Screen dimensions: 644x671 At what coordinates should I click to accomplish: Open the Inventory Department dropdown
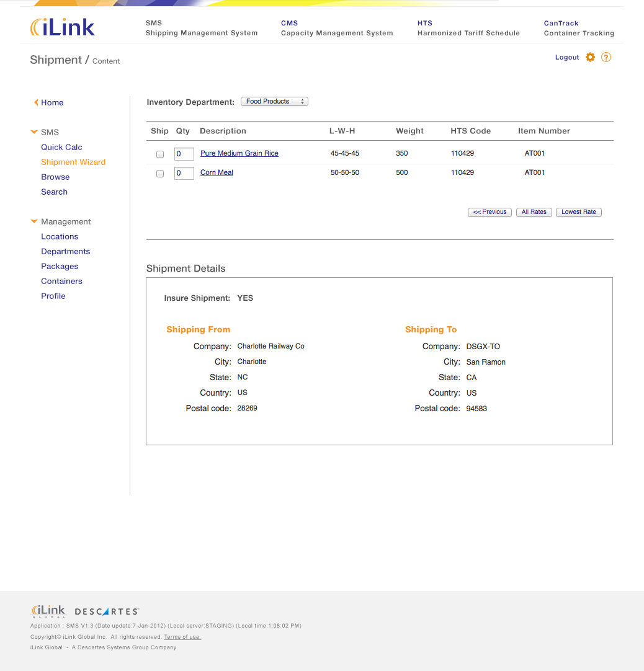pyautogui.click(x=274, y=102)
